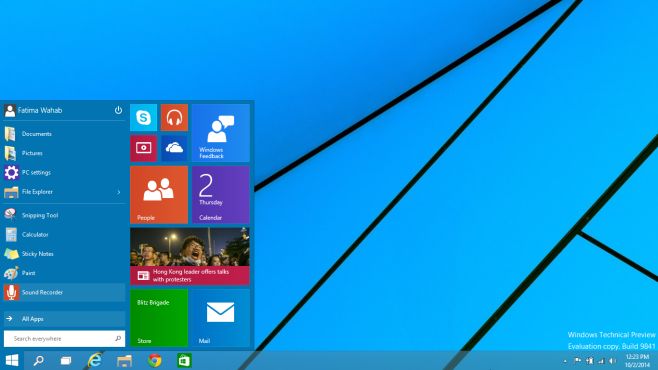The image size is (658, 370).
Task: Click the power button icon
Action: point(118,110)
